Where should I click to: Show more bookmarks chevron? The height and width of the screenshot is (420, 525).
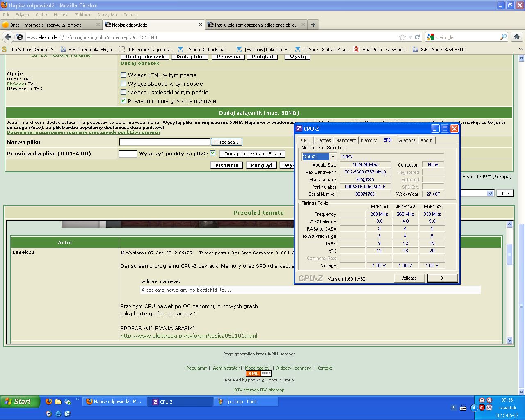click(521, 50)
